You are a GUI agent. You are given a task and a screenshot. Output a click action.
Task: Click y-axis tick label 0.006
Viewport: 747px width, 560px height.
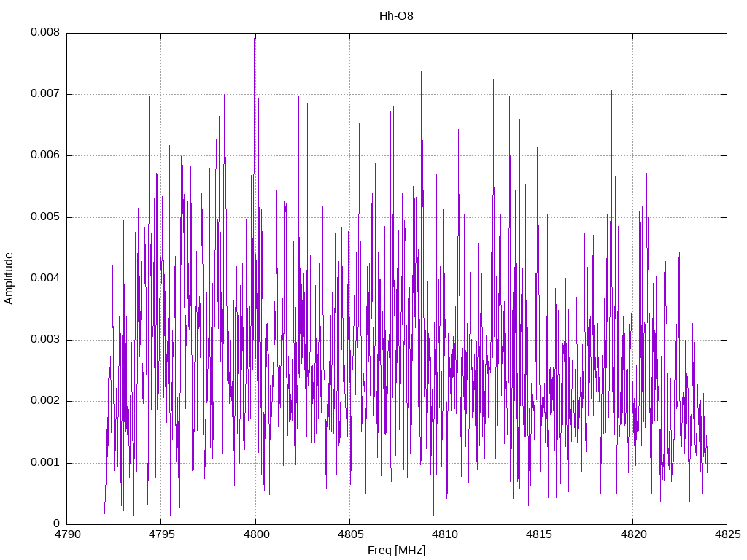tap(45, 155)
